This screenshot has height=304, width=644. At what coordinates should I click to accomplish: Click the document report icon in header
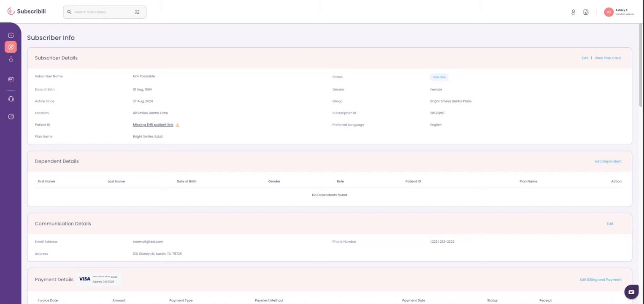click(x=586, y=12)
